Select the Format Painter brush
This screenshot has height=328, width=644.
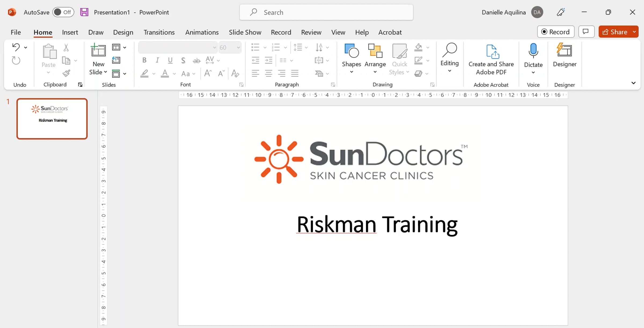click(66, 73)
